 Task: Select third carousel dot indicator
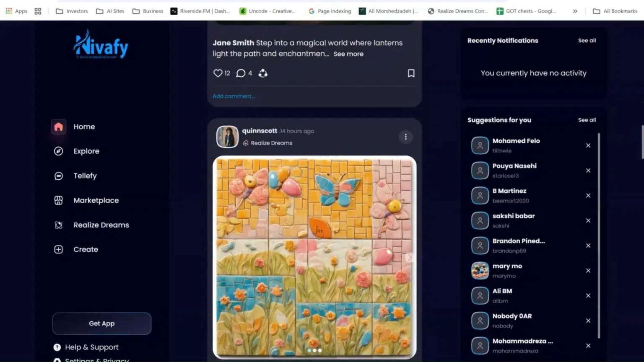click(320, 350)
